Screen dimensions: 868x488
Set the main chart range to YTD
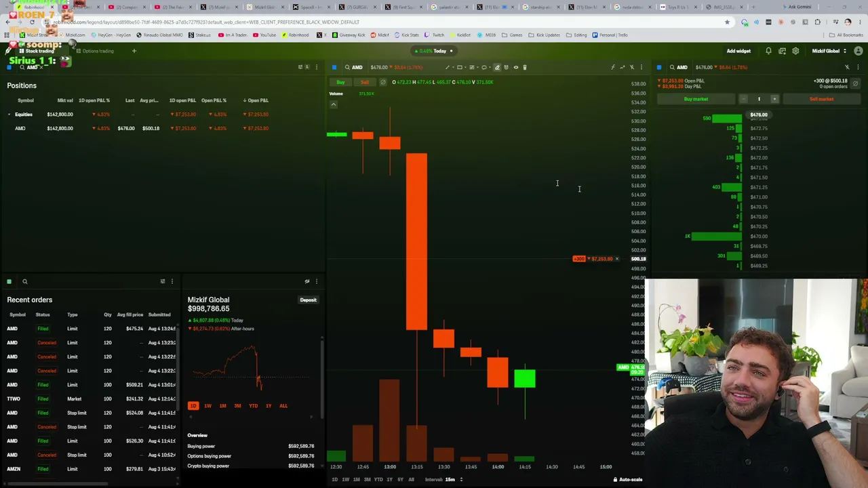(378, 479)
